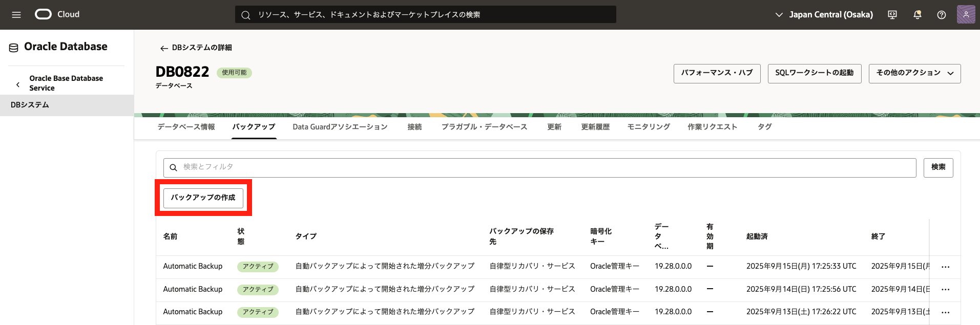Switch to the Data Guardアソシエーション tab
The width and height of the screenshot is (980, 325).
340,127
